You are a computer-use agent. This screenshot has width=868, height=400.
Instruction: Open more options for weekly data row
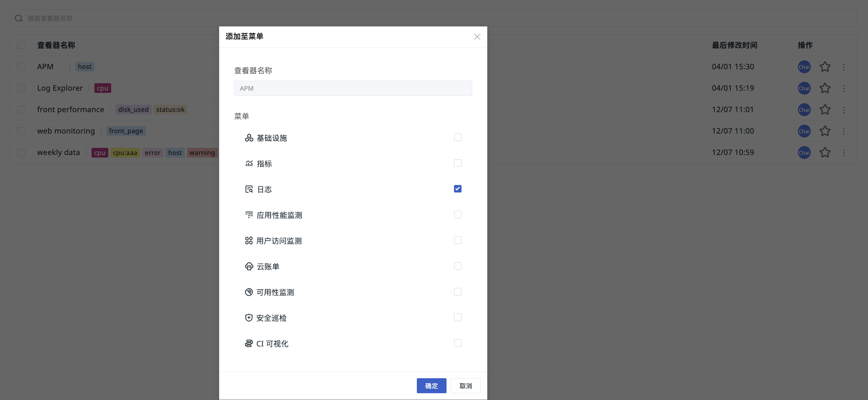click(844, 153)
